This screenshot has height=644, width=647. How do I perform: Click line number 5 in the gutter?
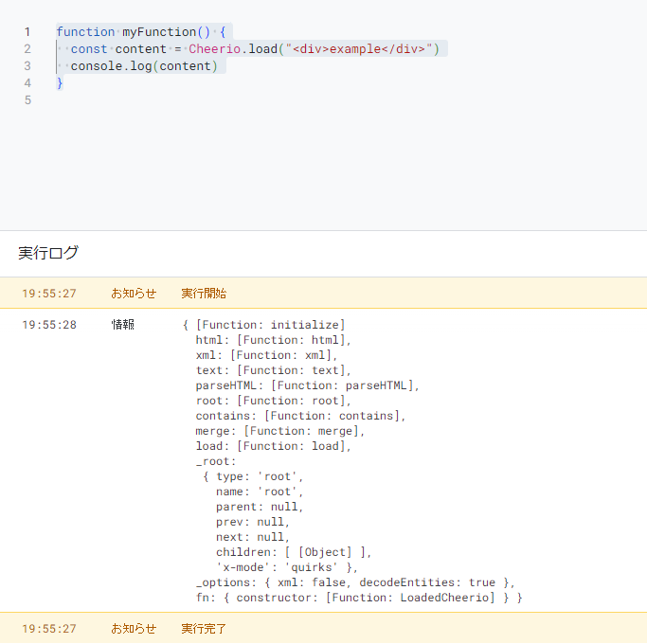tap(27, 99)
